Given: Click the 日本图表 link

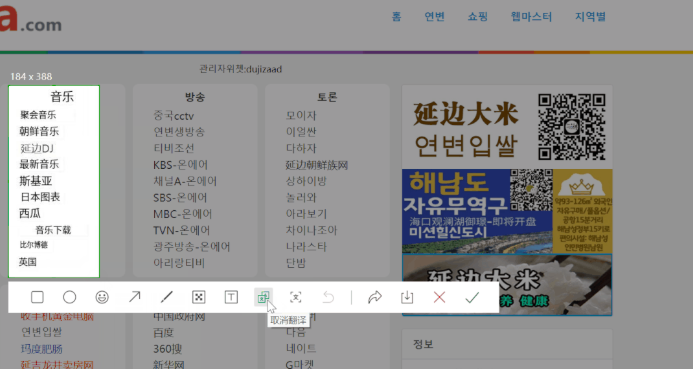Looking at the screenshot, I should pos(40,197).
